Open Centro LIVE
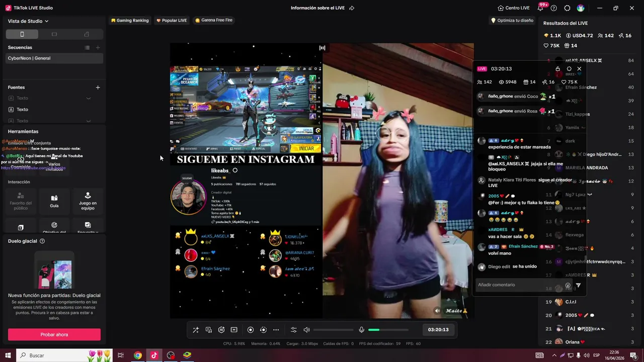The image size is (644, 362). [513, 8]
